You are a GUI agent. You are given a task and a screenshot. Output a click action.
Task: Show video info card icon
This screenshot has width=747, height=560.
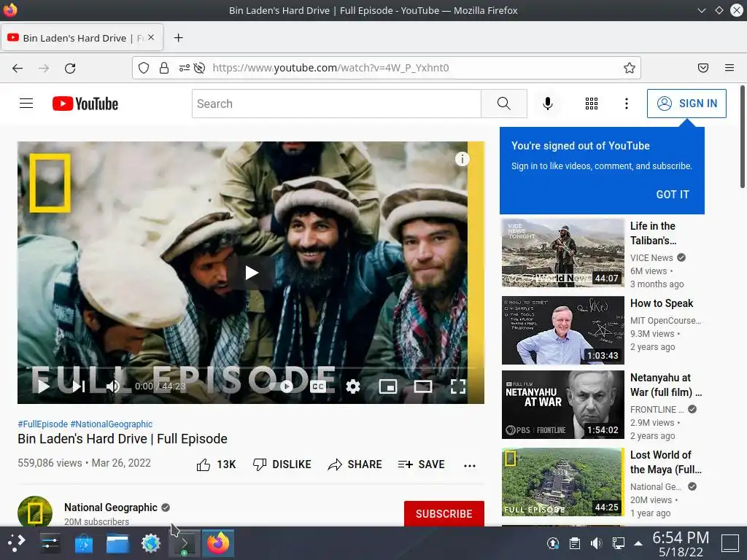(x=462, y=159)
